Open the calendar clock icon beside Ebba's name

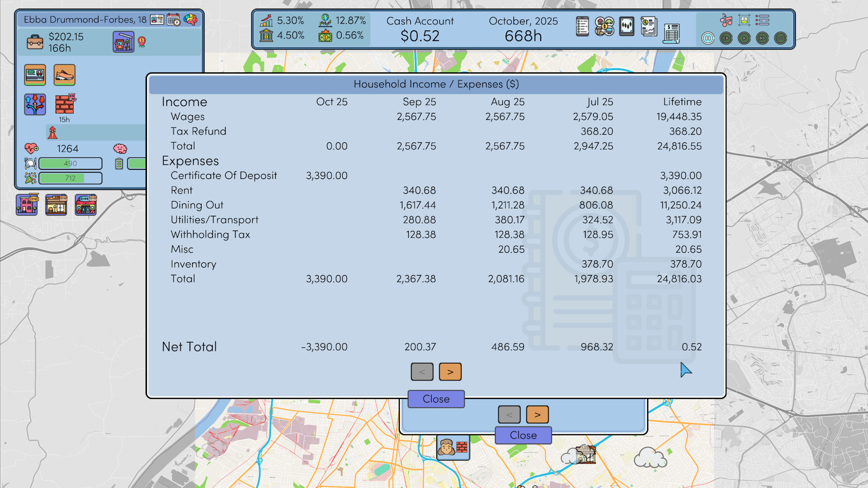tap(174, 20)
